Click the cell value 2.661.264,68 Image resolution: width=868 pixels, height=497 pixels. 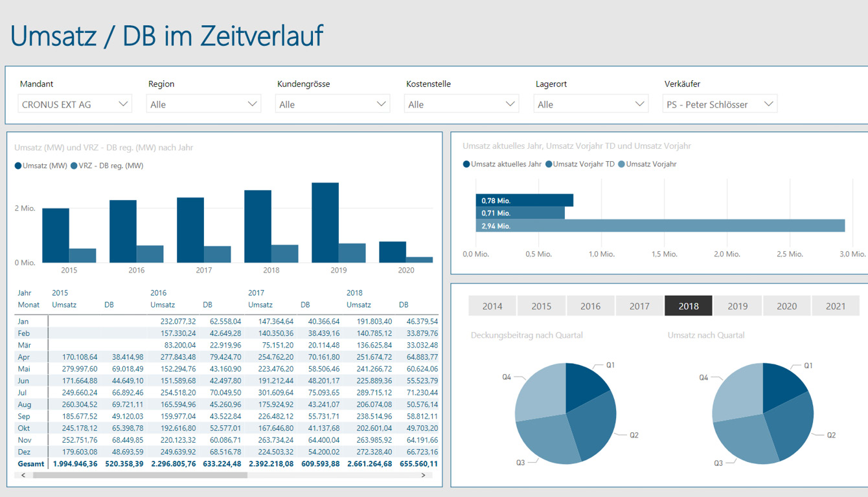[x=369, y=464]
